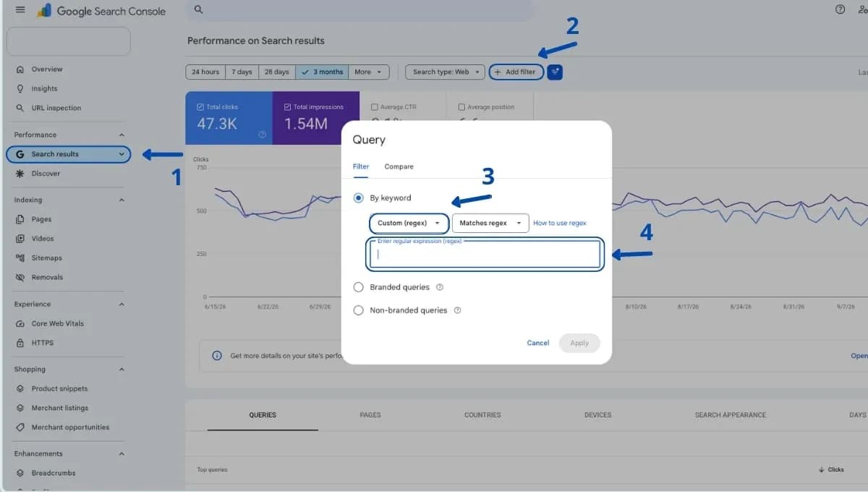Open the Search type: Web dropdown
This screenshot has width=868, height=492.
coord(446,72)
